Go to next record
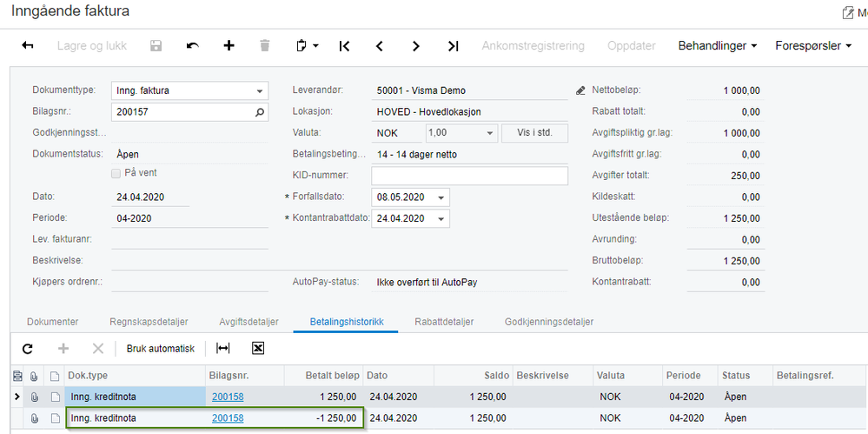868x434 pixels. pos(415,46)
